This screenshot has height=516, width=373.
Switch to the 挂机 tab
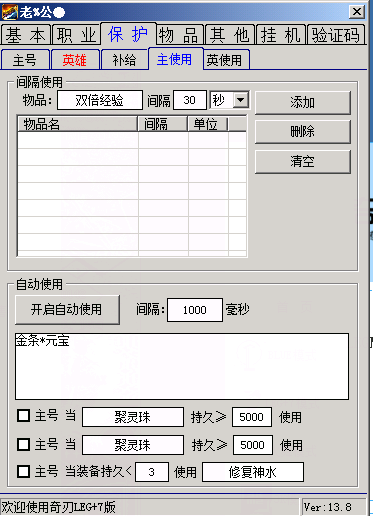pos(281,35)
